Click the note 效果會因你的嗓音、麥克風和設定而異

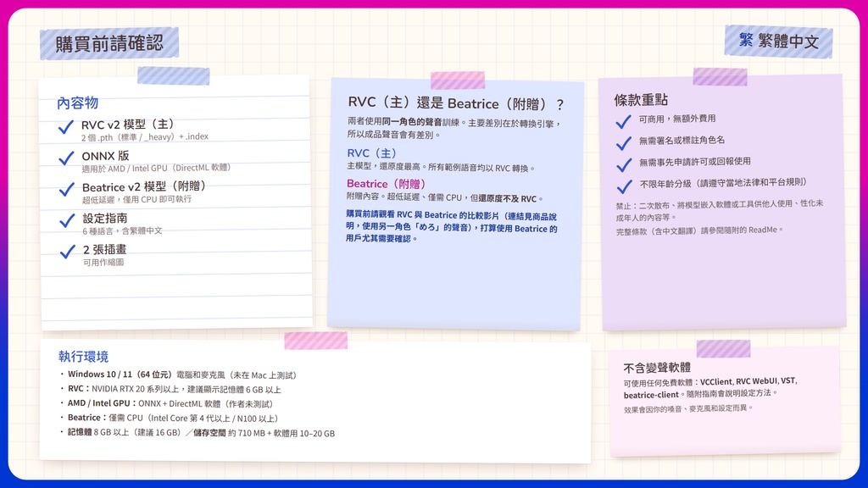[688, 409]
